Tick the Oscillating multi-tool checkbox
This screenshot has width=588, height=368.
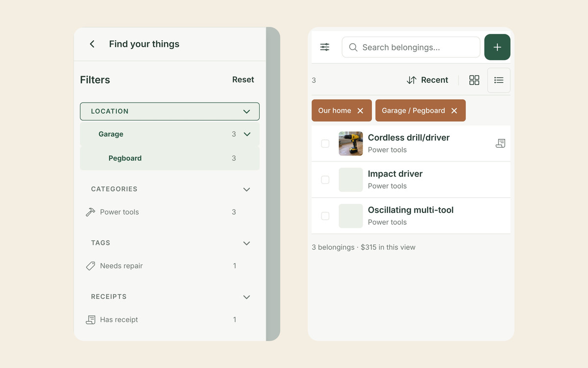tap(325, 216)
